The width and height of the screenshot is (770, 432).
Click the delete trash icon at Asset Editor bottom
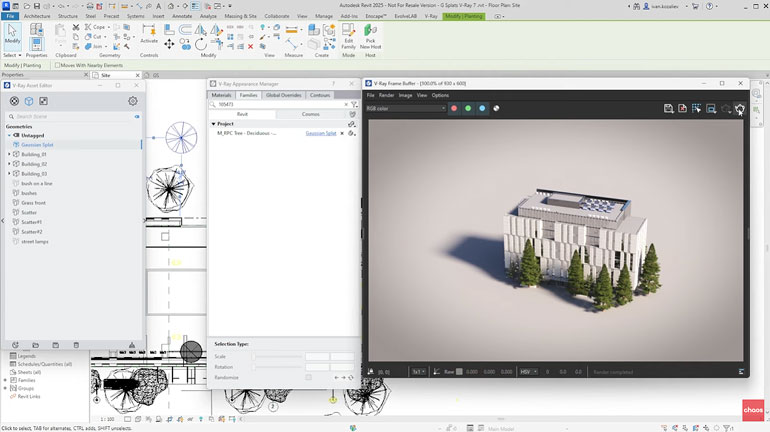pyautogui.click(x=76, y=345)
